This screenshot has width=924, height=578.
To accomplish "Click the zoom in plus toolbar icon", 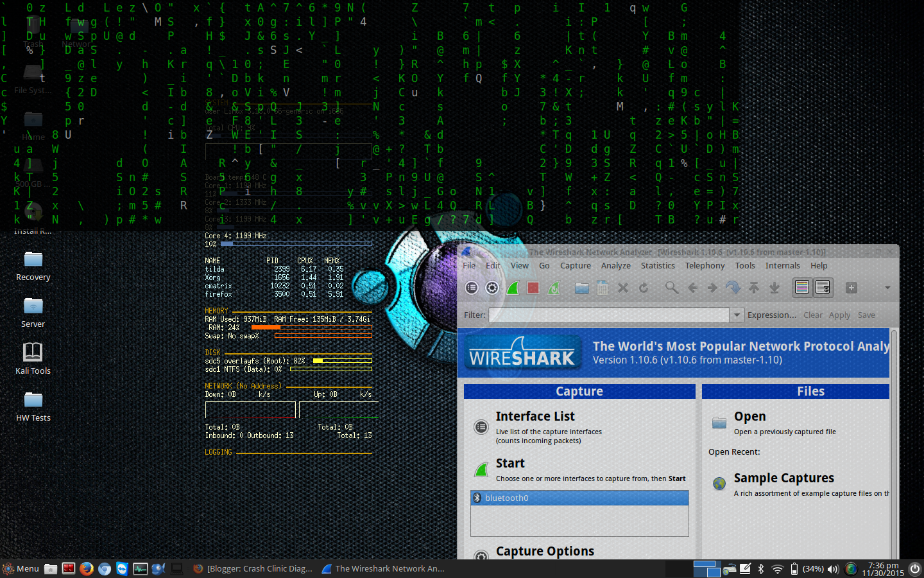I will tap(851, 288).
